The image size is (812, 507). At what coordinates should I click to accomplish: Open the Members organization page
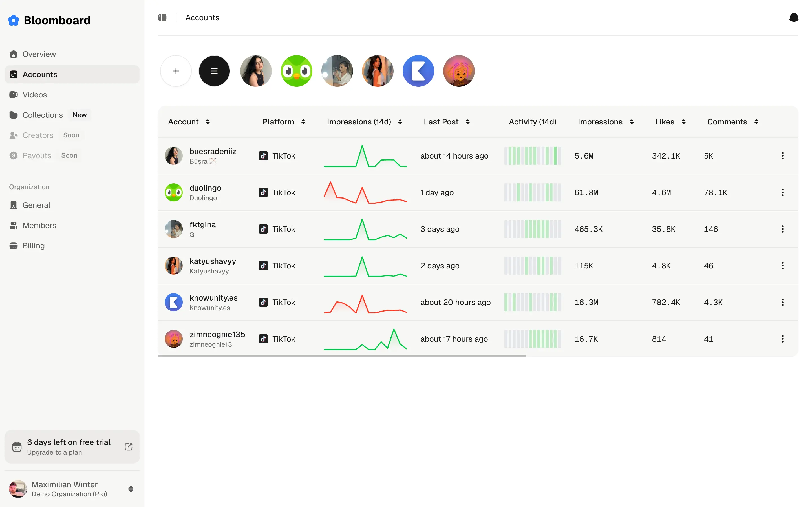(39, 225)
